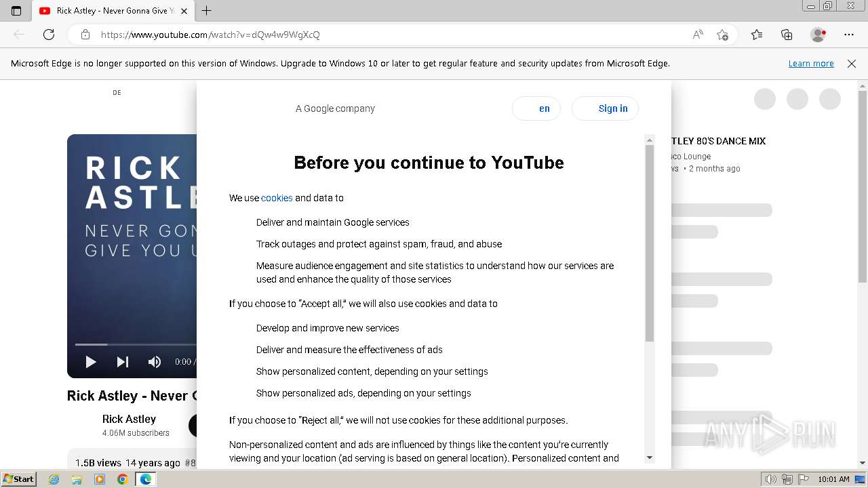
Task: Select the Edge taskbar icon
Action: pos(145,479)
